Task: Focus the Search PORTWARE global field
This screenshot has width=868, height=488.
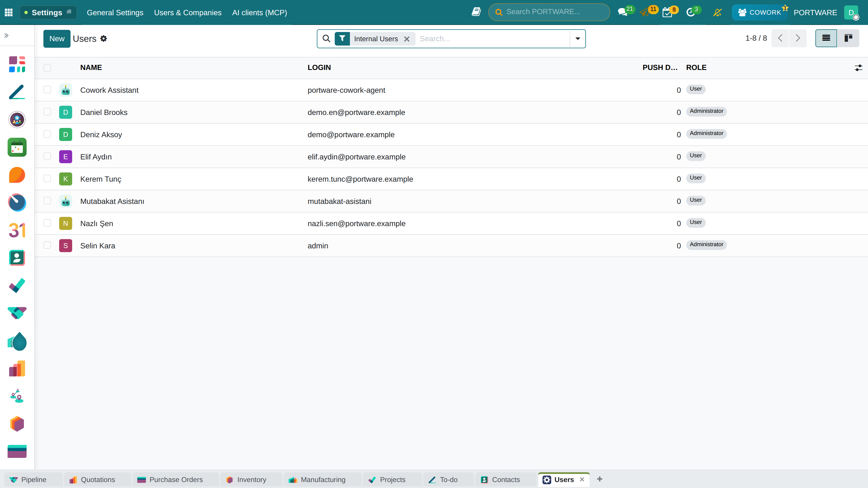Action: coord(549,12)
